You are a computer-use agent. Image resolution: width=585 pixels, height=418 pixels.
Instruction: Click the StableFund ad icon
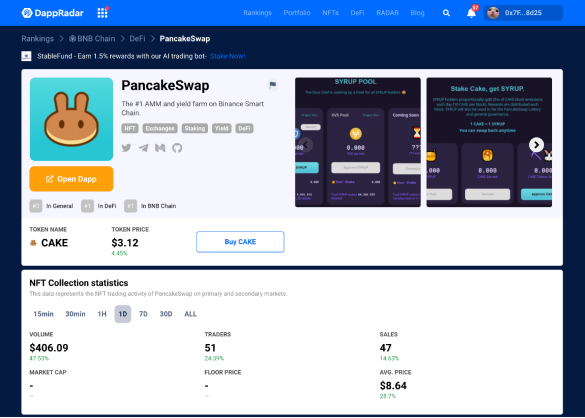(x=26, y=56)
